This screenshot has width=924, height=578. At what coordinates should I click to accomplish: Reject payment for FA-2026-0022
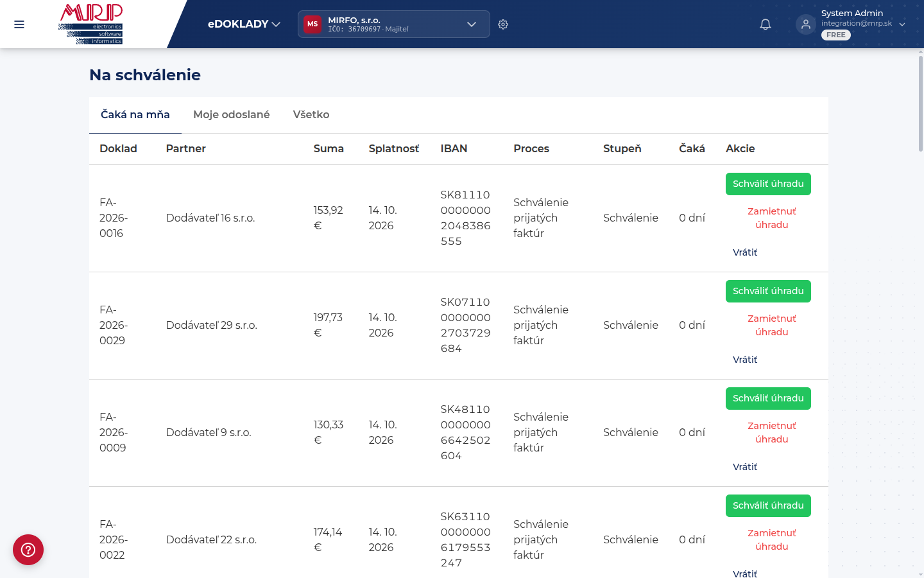point(772,540)
